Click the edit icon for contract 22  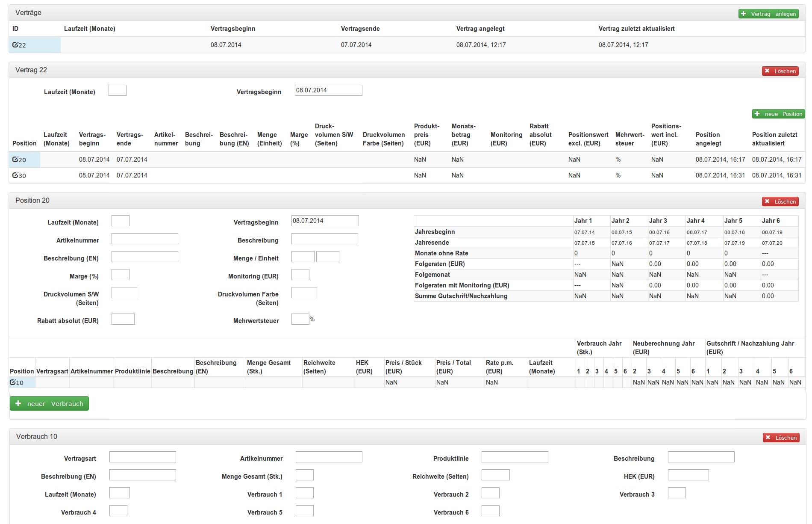[x=15, y=45]
